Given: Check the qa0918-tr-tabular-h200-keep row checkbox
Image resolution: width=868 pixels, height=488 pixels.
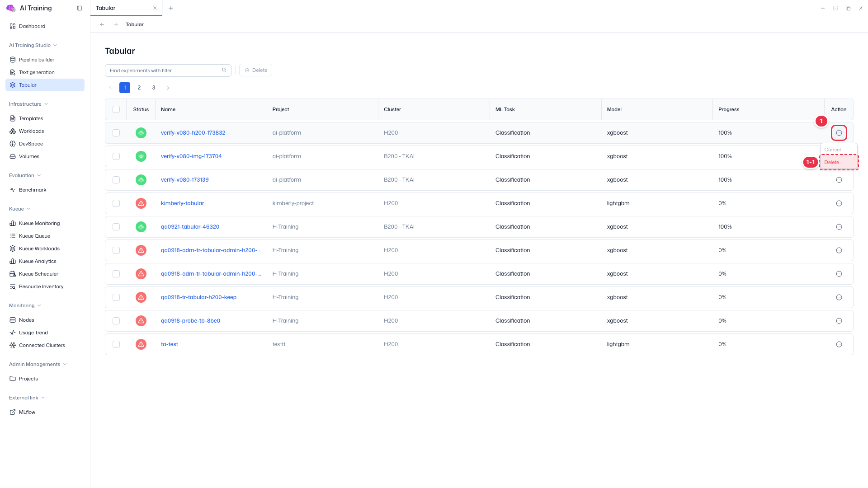Looking at the screenshot, I should point(116,297).
